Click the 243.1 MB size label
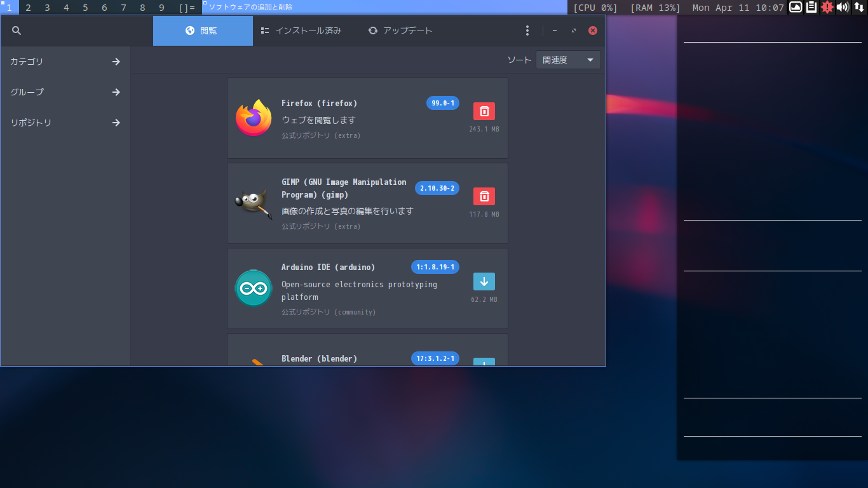868x488 pixels. click(484, 129)
